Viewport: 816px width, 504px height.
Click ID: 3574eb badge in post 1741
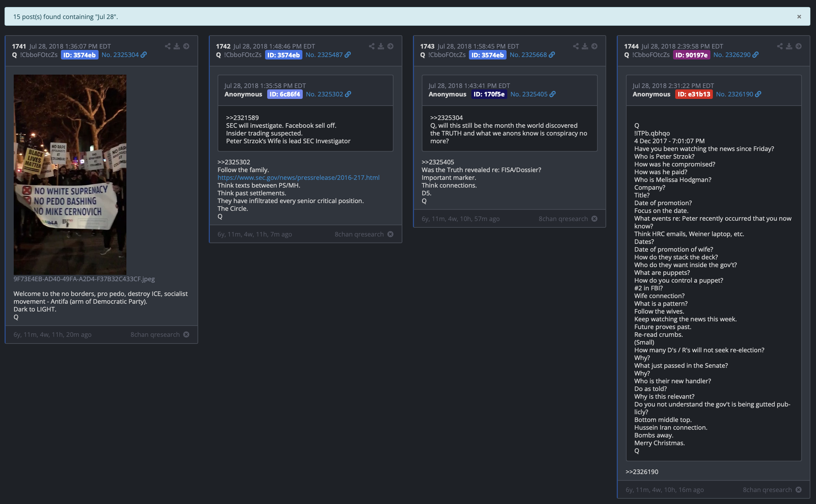[80, 55]
